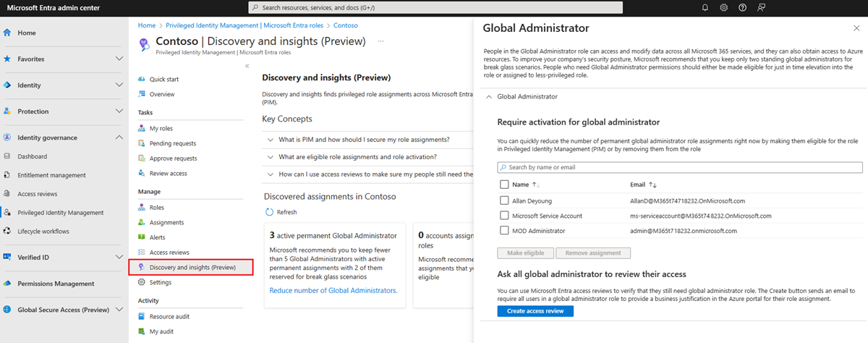Open the settings gear in top bar
868x343 pixels.
coord(724,7)
